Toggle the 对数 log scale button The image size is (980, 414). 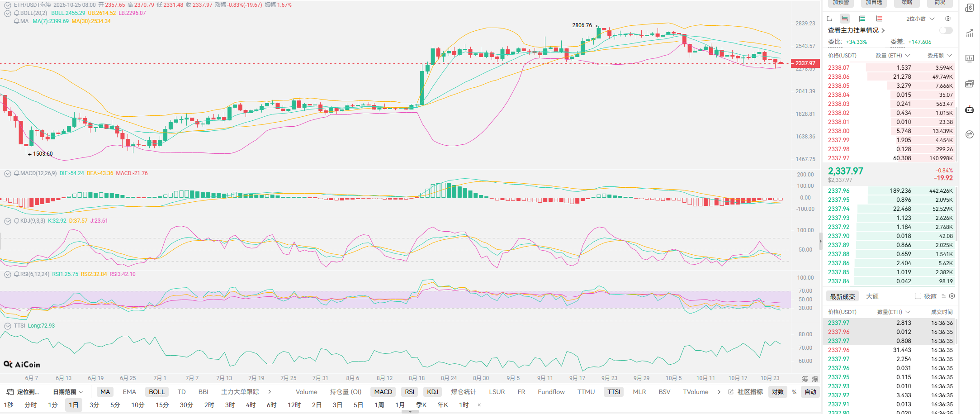click(x=778, y=392)
